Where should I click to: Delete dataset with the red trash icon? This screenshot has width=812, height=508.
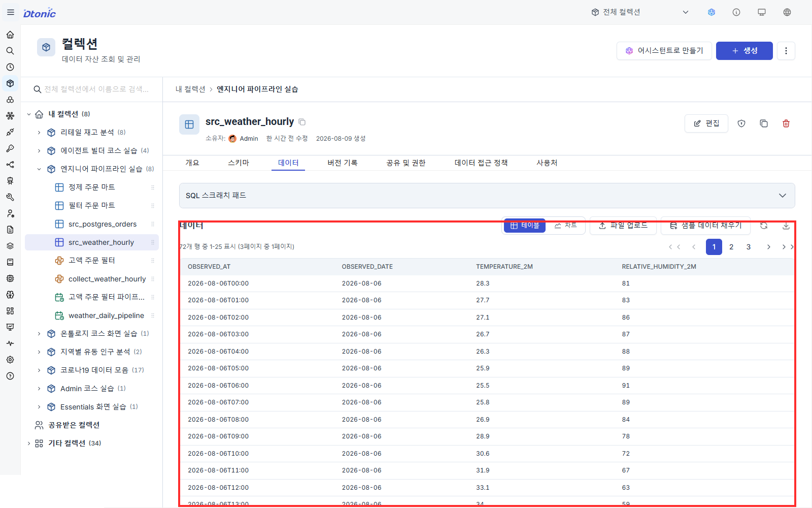(786, 123)
